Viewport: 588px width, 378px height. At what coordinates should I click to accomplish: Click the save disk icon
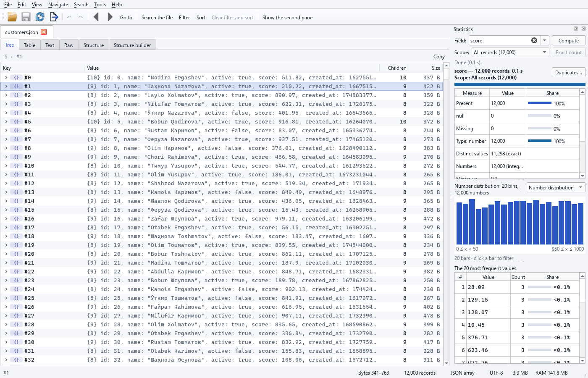tap(26, 17)
